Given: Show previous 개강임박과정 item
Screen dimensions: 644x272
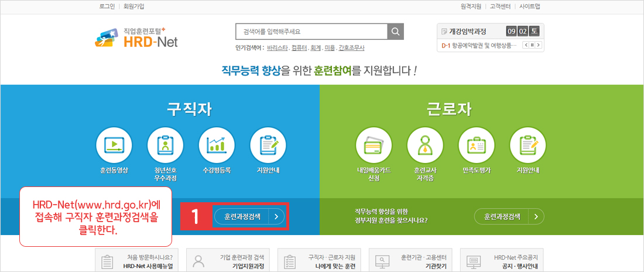Looking at the screenshot, I should 525,45.
